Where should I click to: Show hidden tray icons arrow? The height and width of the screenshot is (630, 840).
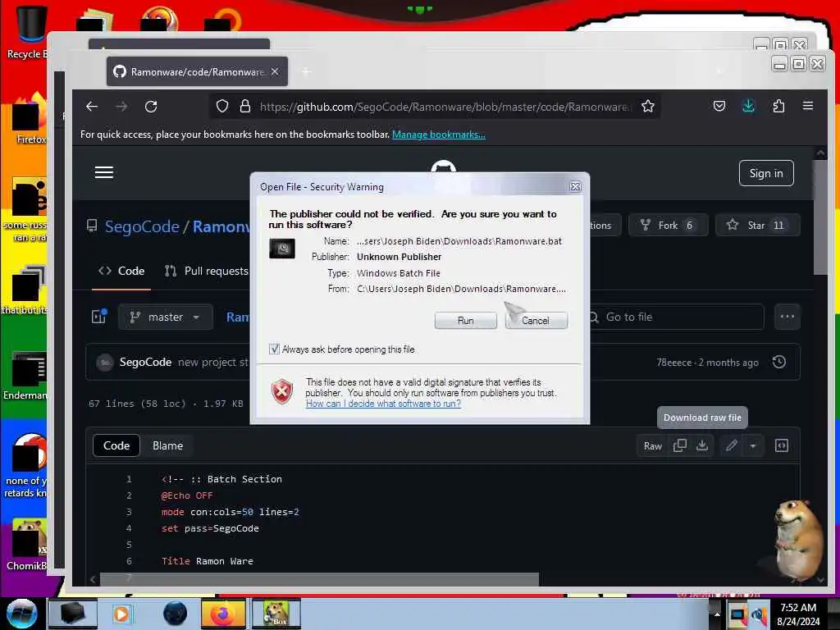(717, 614)
